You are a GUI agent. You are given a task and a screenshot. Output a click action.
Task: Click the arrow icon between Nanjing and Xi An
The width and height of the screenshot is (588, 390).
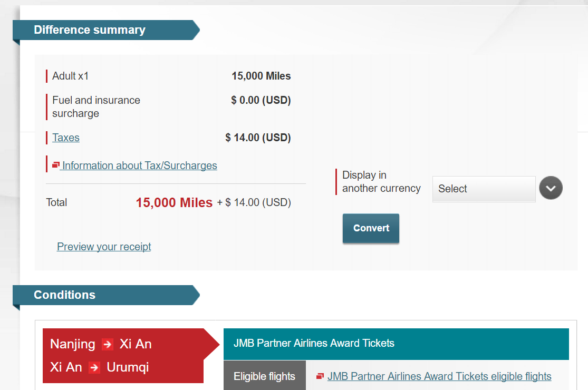108,344
